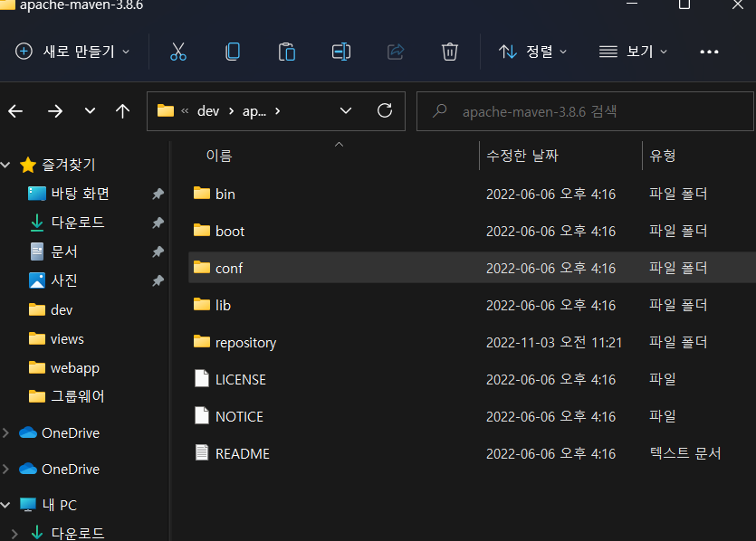
Task: Go up one folder level
Action: coord(122,111)
